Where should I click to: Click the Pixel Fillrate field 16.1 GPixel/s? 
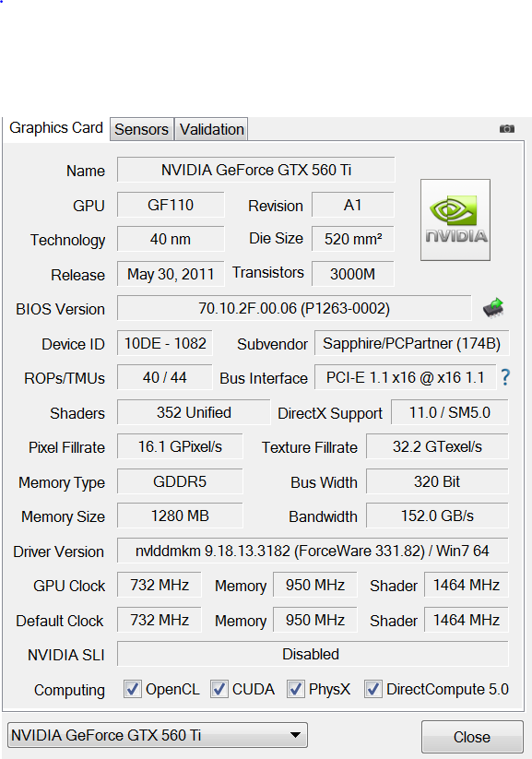[180, 446]
